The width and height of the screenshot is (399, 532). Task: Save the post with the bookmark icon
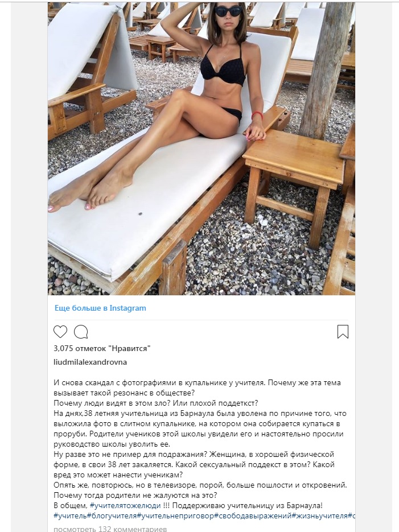(x=343, y=332)
